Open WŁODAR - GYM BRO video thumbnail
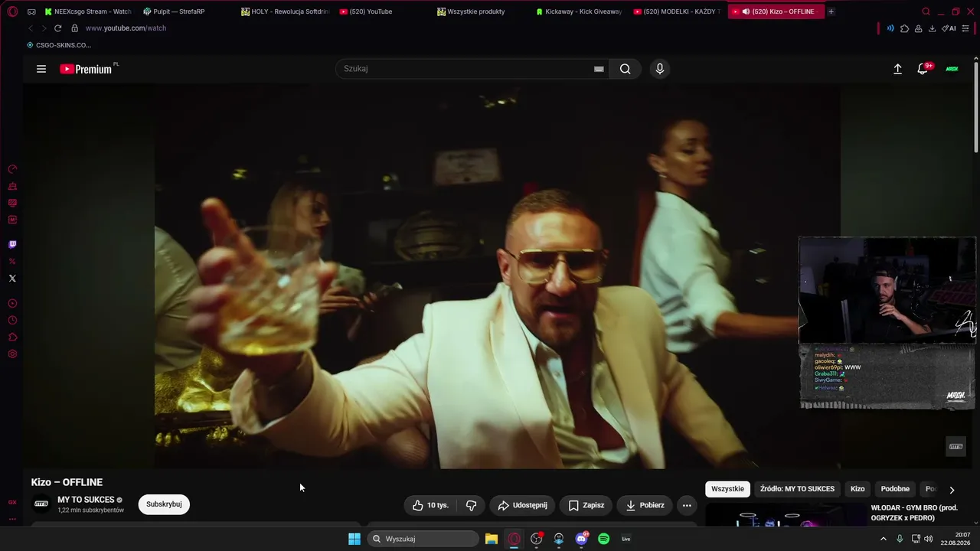This screenshot has height=551, width=980. coord(785,516)
